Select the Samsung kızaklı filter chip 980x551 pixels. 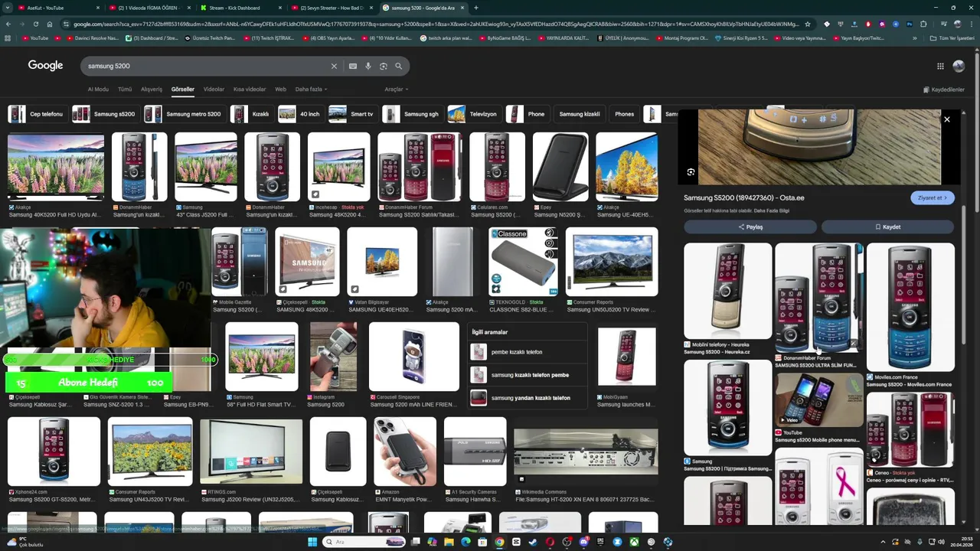tap(580, 114)
